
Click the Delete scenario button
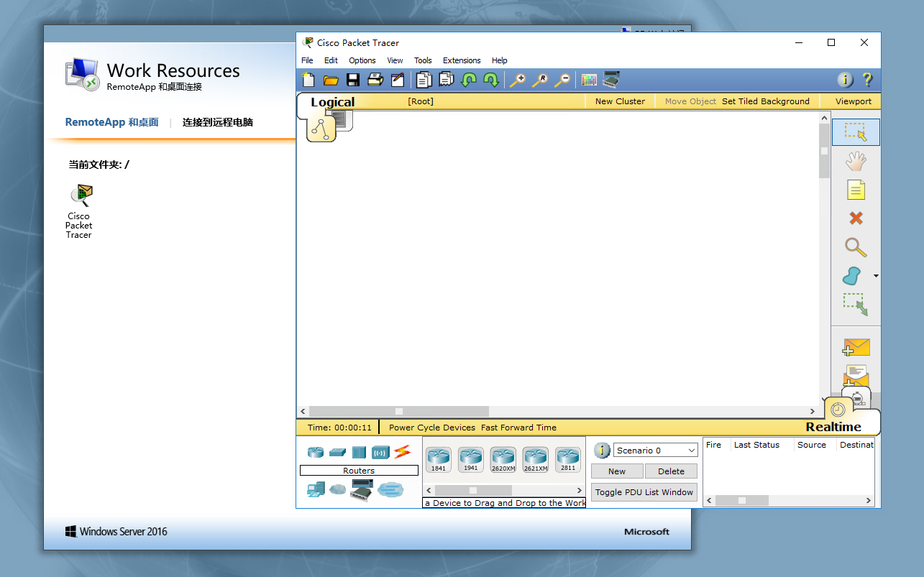click(x=671, y=471)
